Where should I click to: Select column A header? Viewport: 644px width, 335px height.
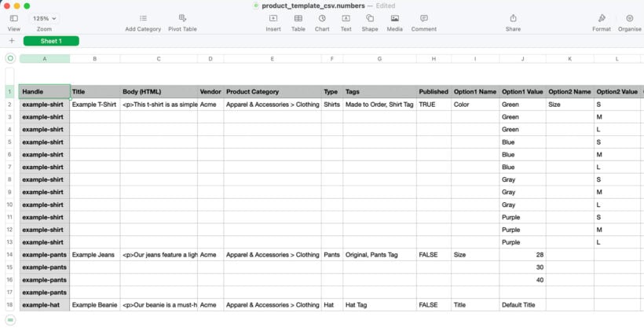[x=44, y=59]
